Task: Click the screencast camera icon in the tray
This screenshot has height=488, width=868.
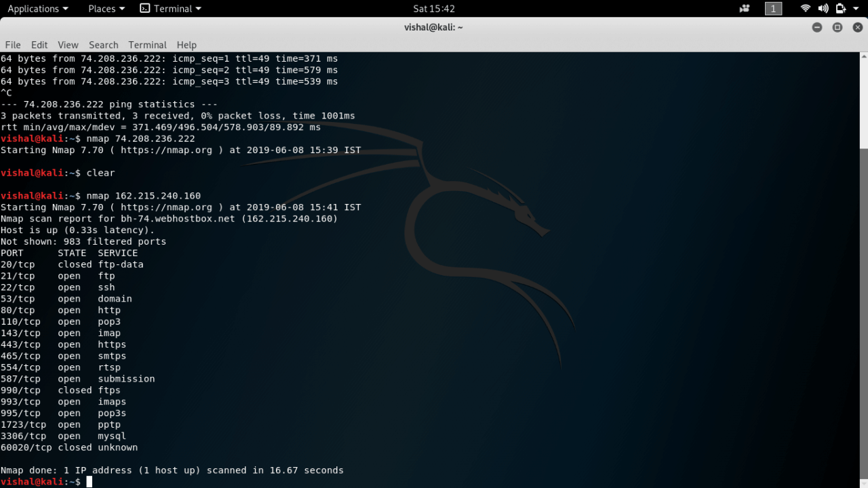Action: click(743, 8)
